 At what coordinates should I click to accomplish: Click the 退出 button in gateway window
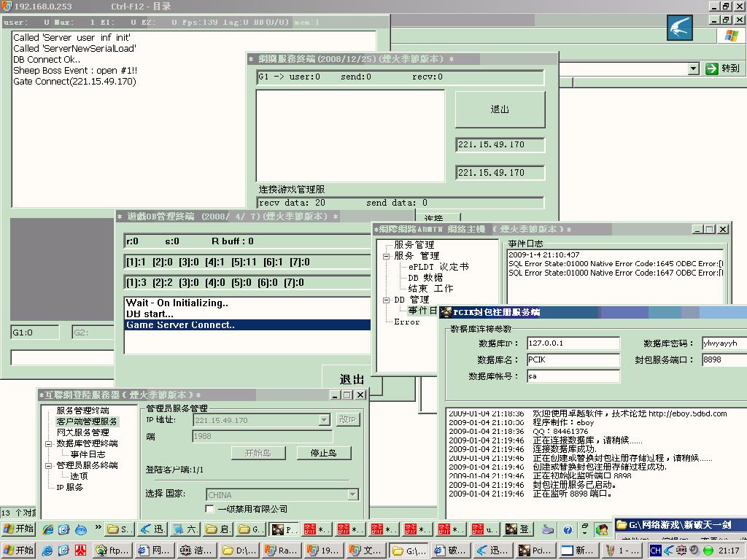[x=500, y=109]
